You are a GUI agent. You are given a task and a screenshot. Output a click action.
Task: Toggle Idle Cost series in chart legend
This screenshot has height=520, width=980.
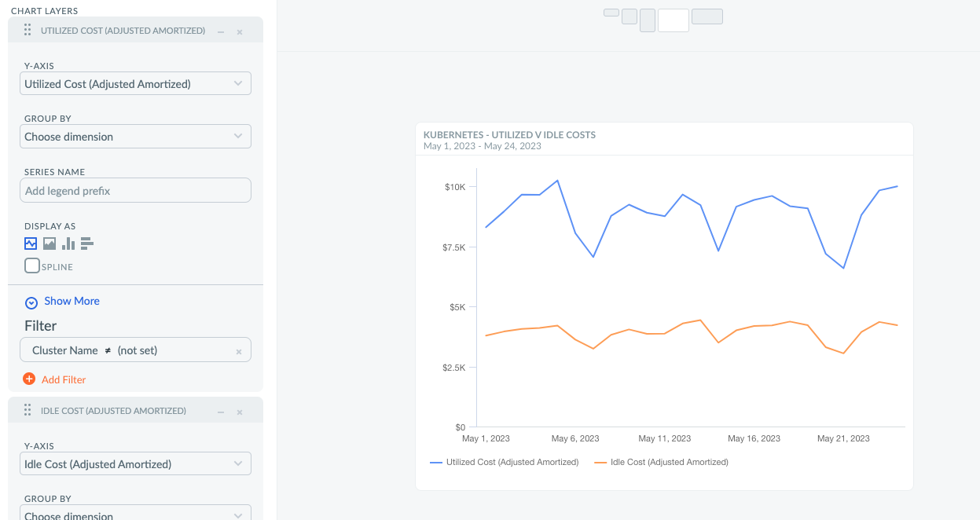coord(661,462)
